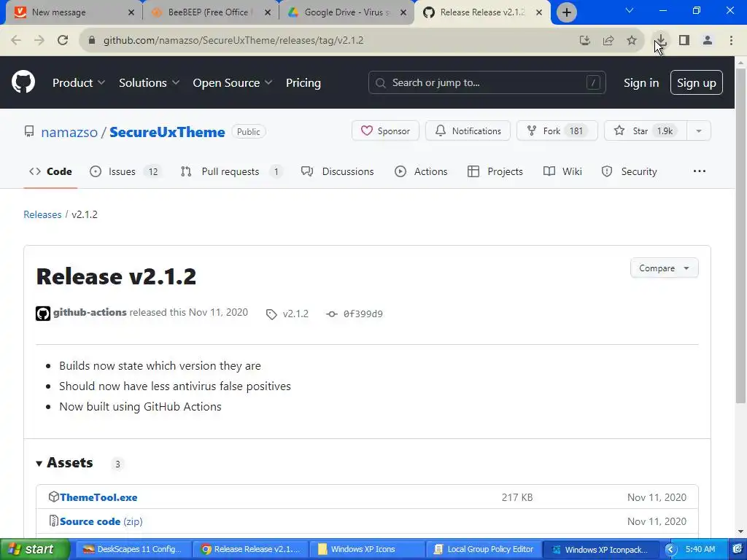747x560 pixels.
Task: Click the GitHub logo in header
Action: pyautogui.click(x=23, y=82)
